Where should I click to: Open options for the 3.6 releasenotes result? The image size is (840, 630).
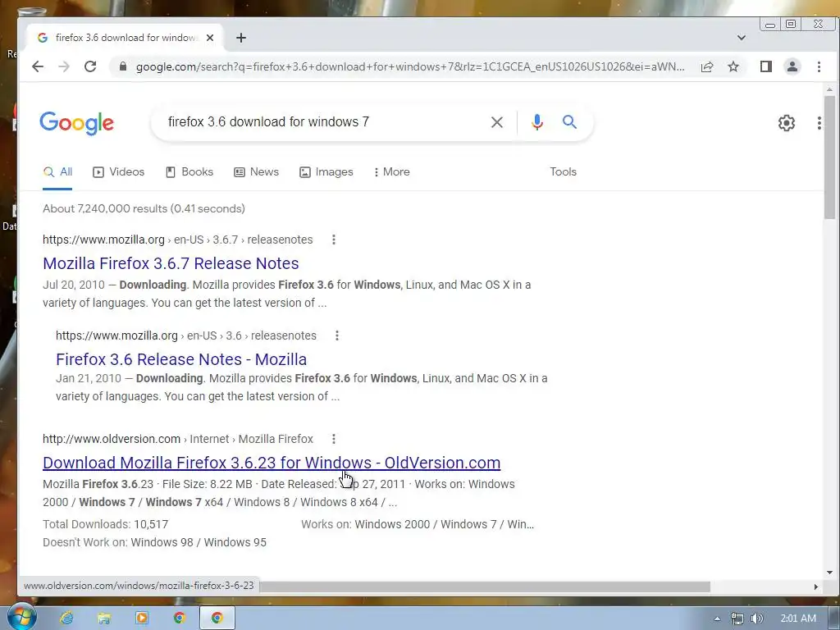(337, 336)
